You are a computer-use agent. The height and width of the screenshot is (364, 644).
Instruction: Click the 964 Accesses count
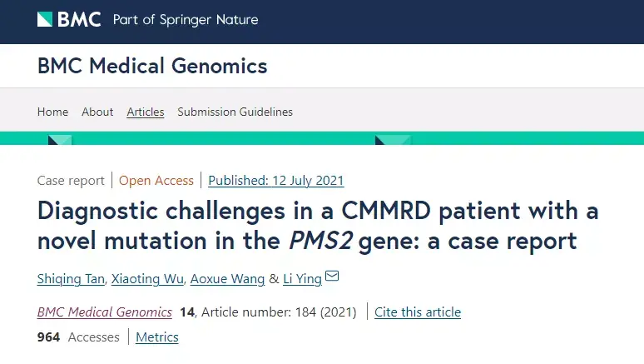coord(78,337)
